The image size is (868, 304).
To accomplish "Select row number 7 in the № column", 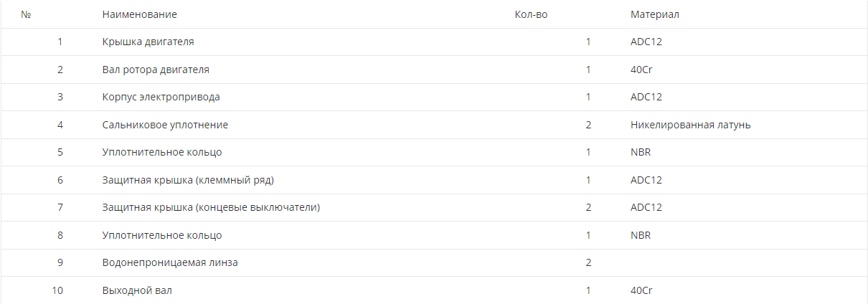I will tap(60, 207).
